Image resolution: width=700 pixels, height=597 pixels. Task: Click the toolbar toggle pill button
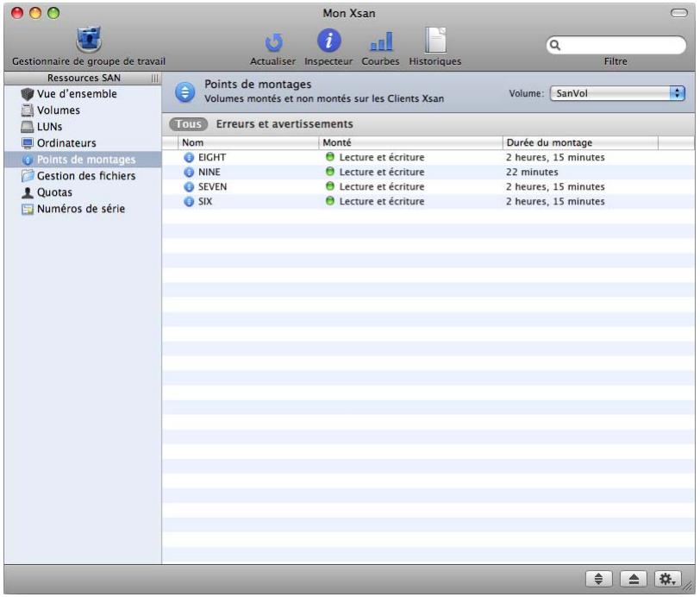point(679,13)
